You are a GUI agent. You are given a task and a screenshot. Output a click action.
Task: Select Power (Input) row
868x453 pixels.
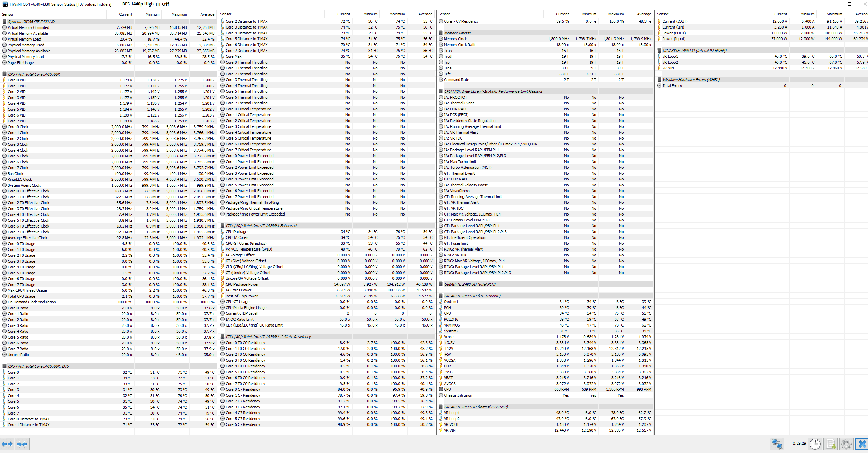(x=762, y=39)
